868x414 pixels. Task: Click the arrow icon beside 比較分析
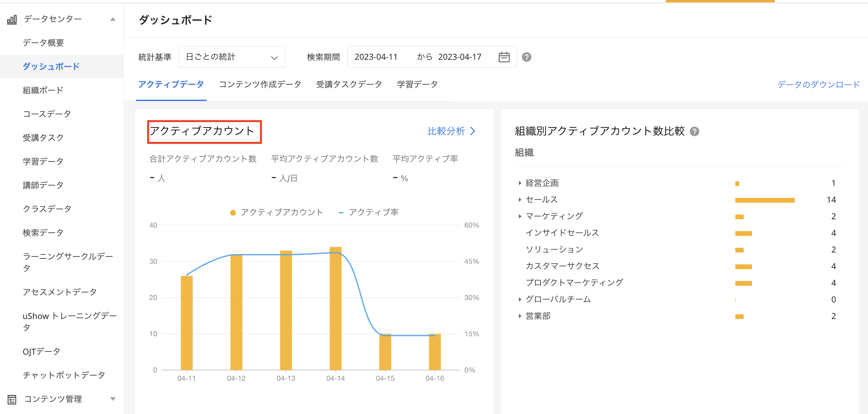click(x=473, y=131)
